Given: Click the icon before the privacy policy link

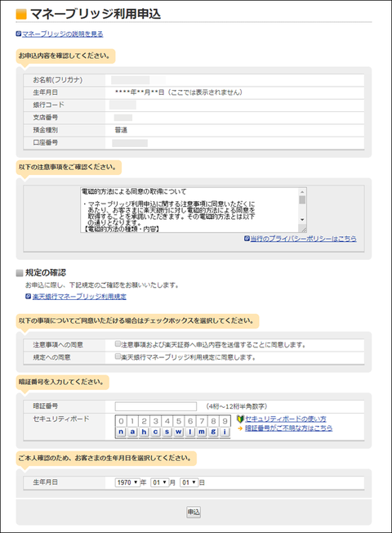Looking at the screenshot, I should tap(247, 239).
